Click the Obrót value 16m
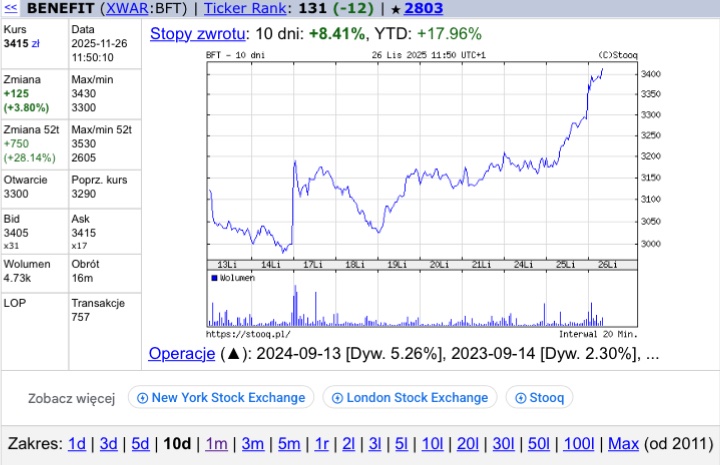 click(x=82, y=278)
